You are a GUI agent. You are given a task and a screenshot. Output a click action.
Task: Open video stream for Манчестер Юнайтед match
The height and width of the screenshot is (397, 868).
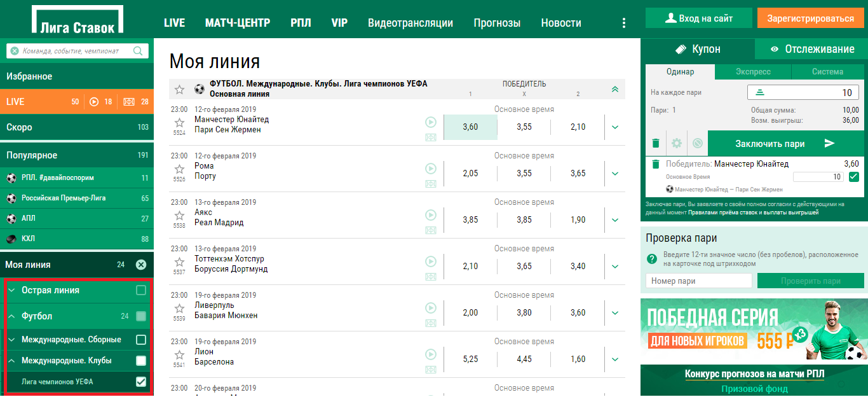[431, 122]
